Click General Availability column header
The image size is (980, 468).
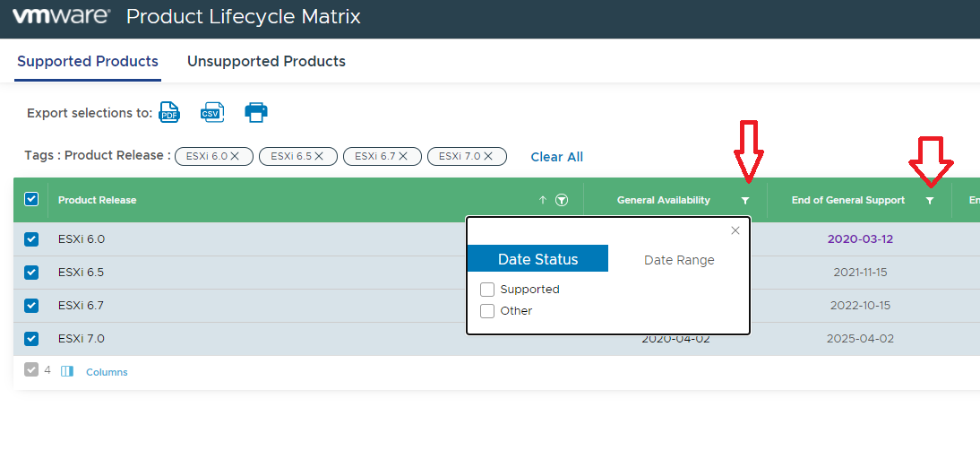(x=663, y=200)
